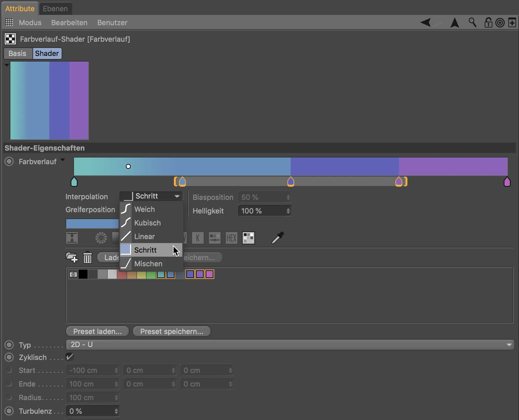Select the blue gradient knot
The height and width of the screenshot is (420, 519).
pos(182,181)
